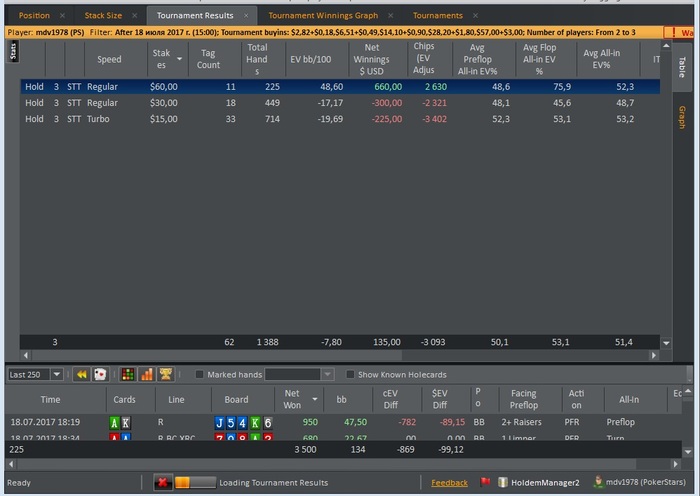Open the Last 250 hands dropdown
Viewport: 700px width, 496px height.
57,374
